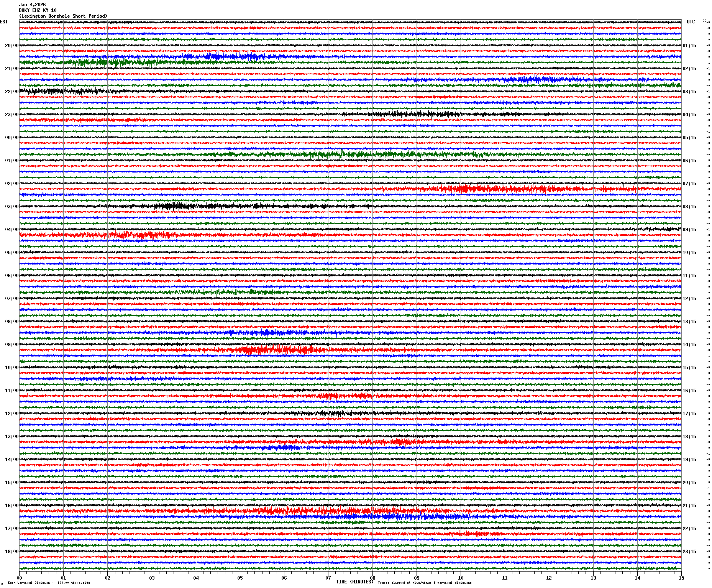Click the TIME (MINUTES) axis title
This screenshot has width=712, height=588.
[x=354, y=582]
